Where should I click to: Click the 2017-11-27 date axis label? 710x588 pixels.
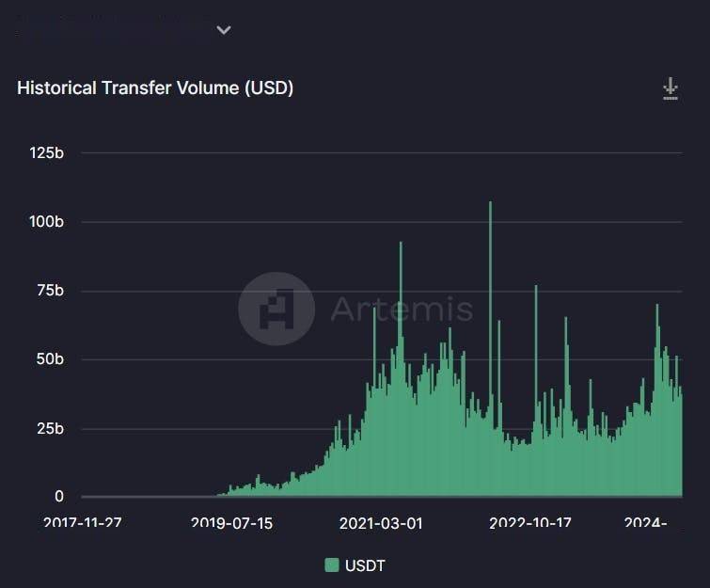(83, 523)
